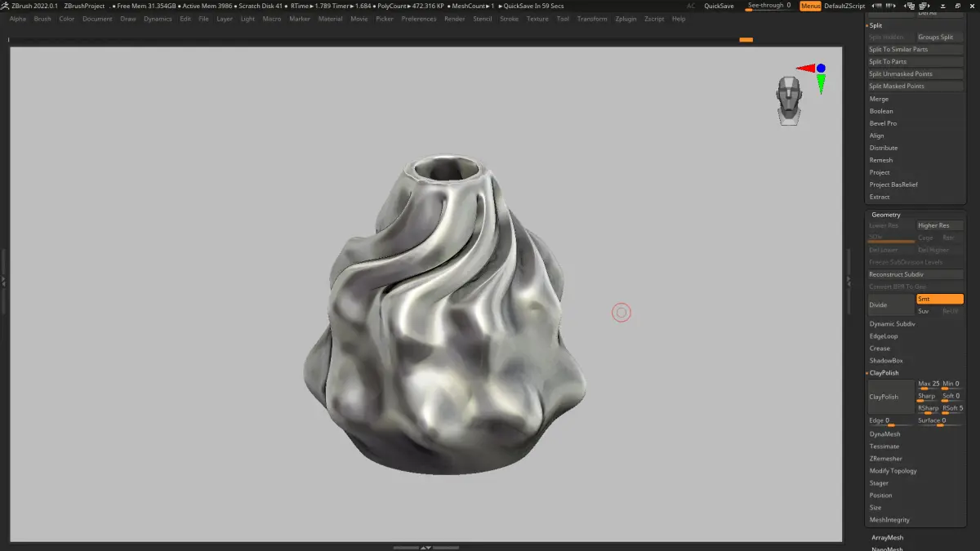Expand the Bevel Pro section
Screen dimensions: 980x551
click(x=883, y=123)
